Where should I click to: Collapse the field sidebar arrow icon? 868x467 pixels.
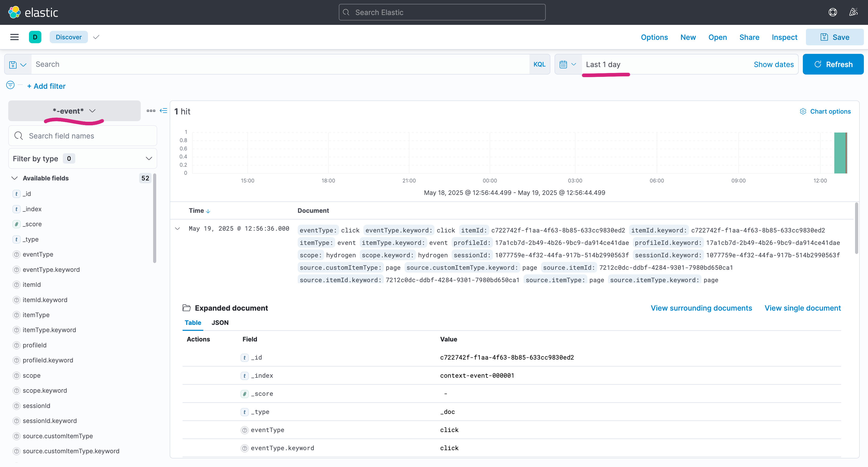point(163,111)
